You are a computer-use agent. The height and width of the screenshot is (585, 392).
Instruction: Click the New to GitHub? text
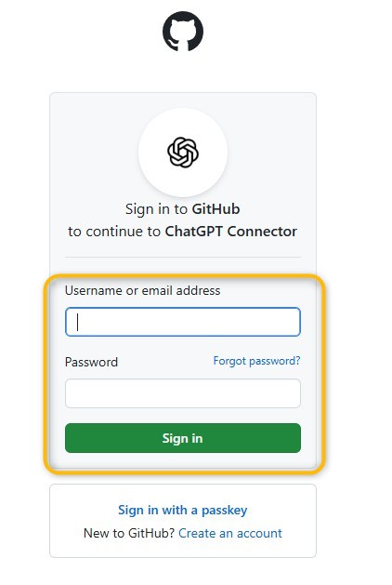[x=129, y=533]
